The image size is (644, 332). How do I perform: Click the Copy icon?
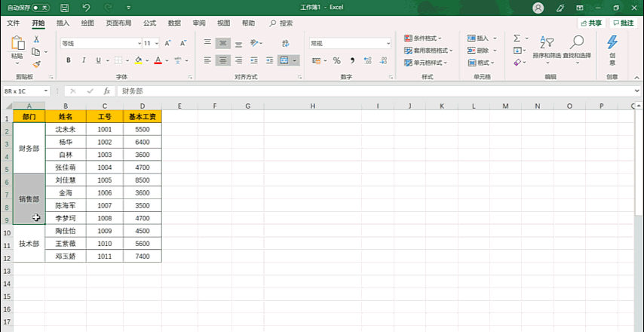(36, 52)
